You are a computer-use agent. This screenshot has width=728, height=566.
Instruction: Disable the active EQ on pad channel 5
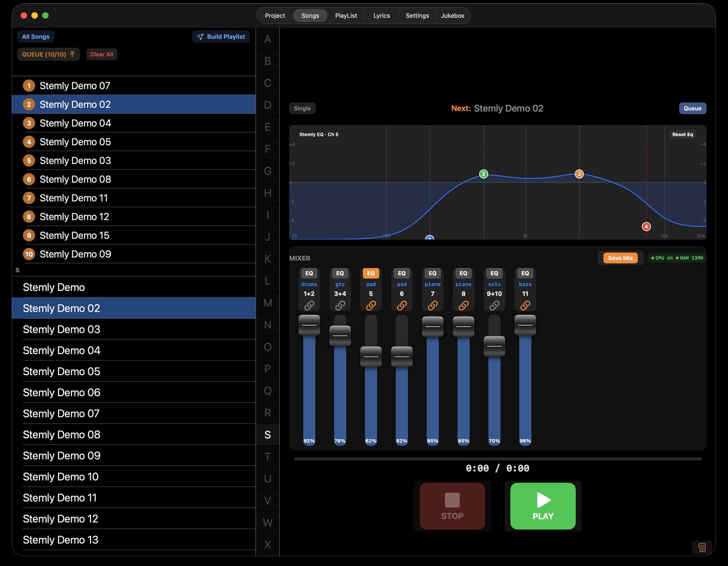click(371, 273)
